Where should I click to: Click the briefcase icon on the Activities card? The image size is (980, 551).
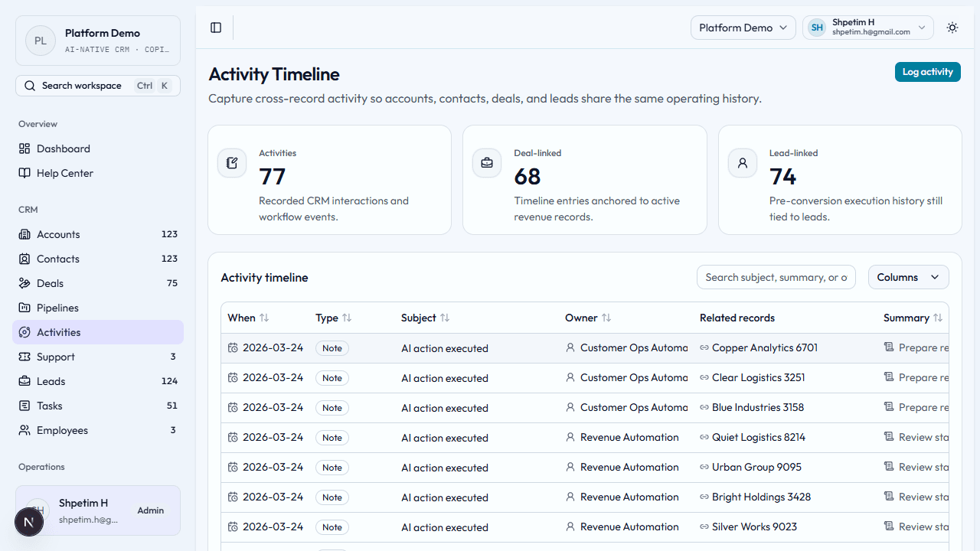coord(487,162)
